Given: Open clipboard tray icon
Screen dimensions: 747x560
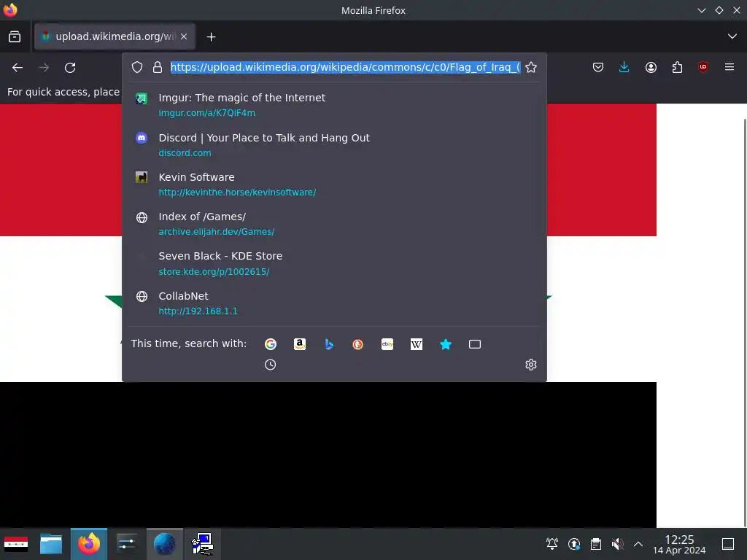Looking at the screenshot, I should click(x=596, y=544).
